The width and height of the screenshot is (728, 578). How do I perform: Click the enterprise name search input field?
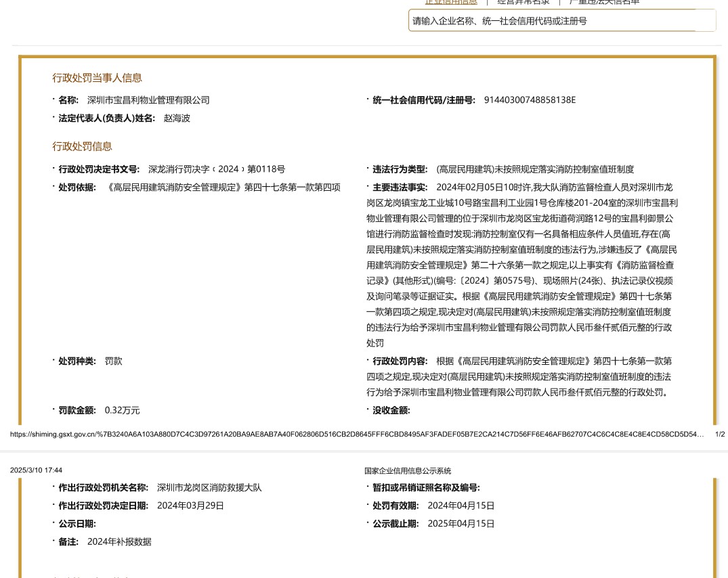tap(562, 21)
